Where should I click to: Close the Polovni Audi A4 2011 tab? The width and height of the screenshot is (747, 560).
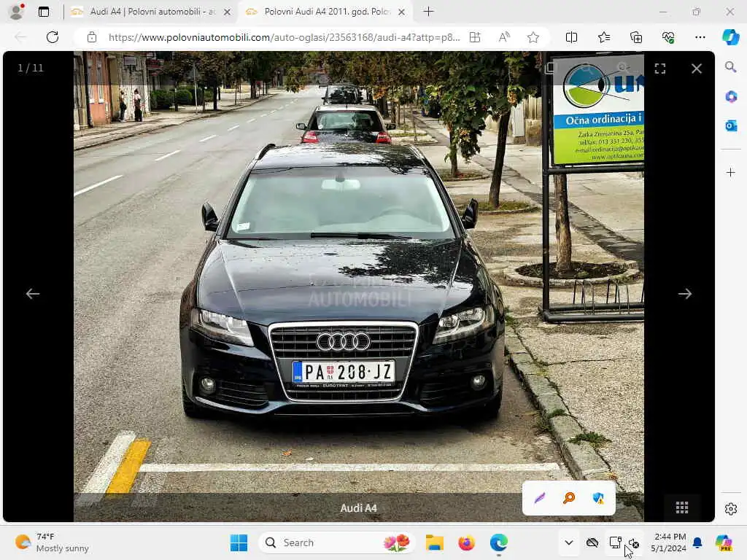pyautogui.click(x=402, y=12)
